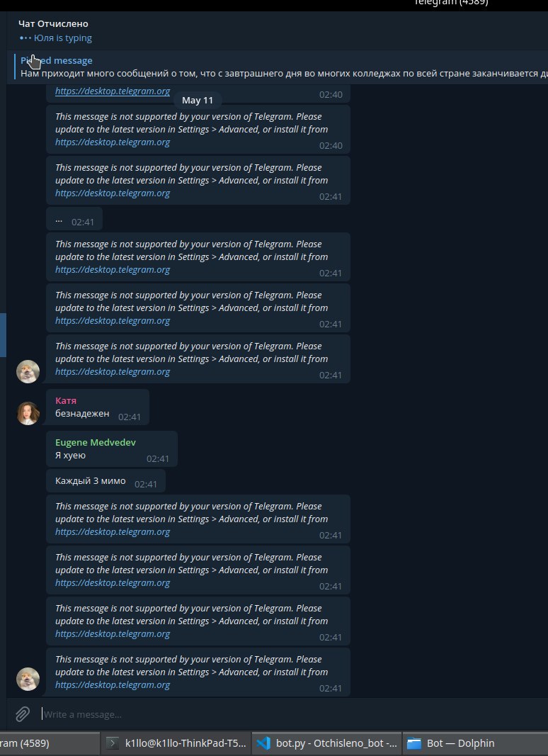Click Eugene Medvedev sender name

coord(96,443)
